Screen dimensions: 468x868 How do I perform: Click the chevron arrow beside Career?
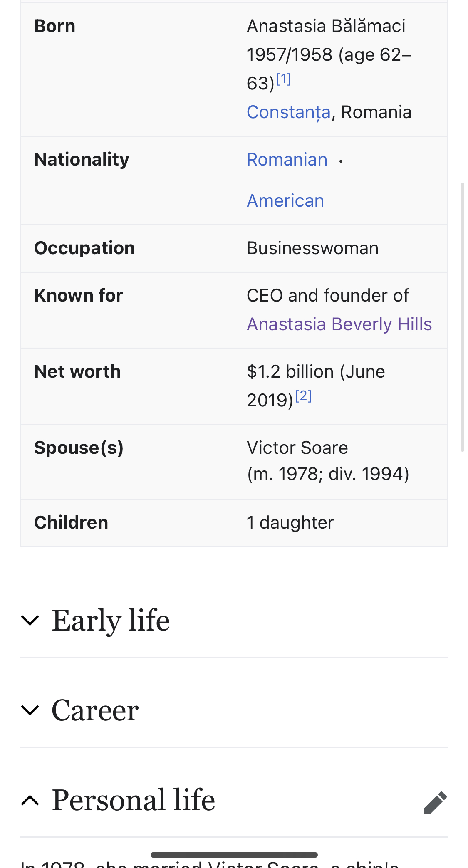click(30, 710)
